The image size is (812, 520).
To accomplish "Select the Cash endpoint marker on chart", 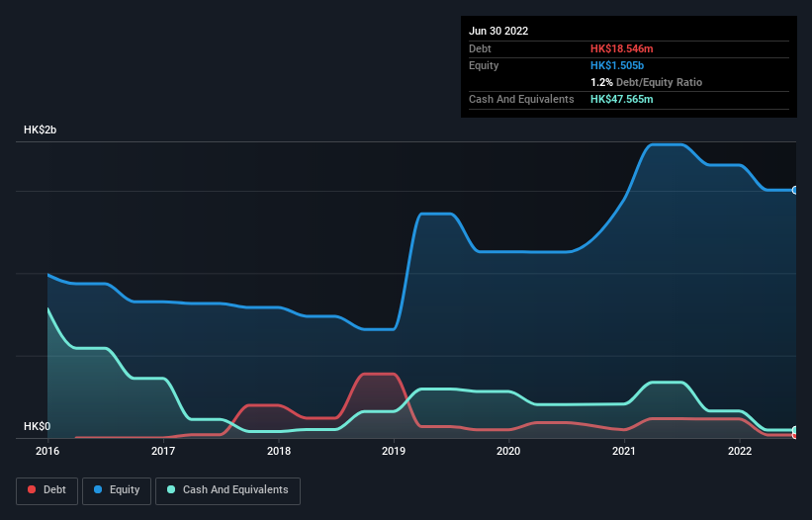I will [x=795, y=430].
